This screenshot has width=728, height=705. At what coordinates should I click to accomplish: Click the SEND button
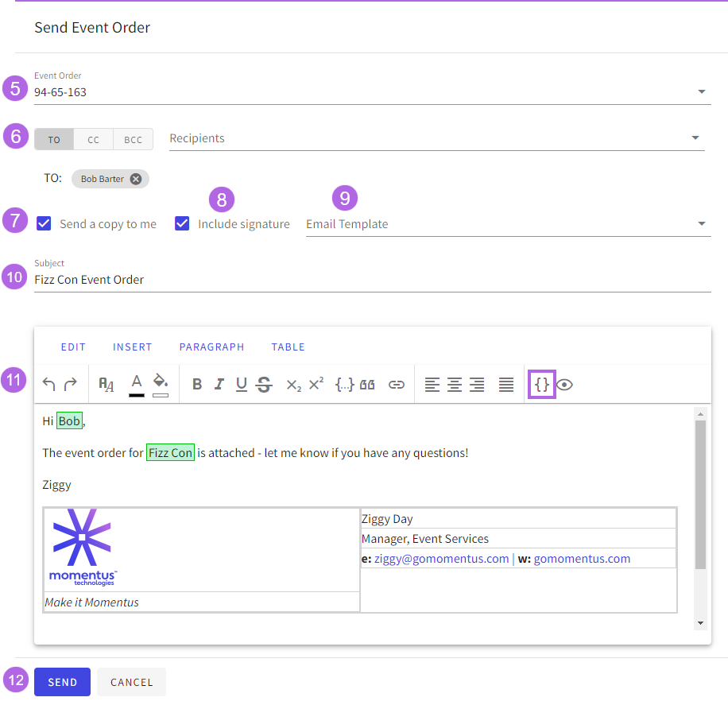62,682
